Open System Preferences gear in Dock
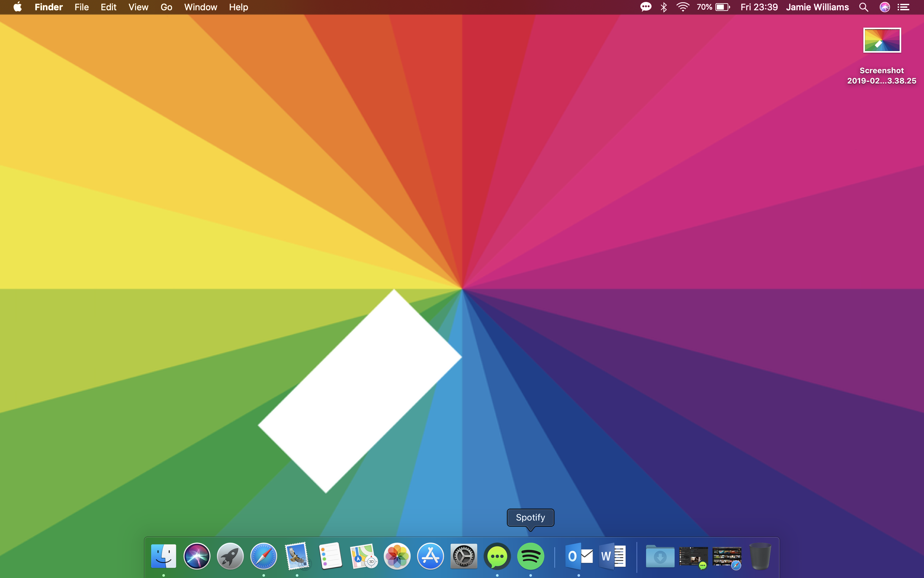Viewport: 924px width, 578px height. 464,556
